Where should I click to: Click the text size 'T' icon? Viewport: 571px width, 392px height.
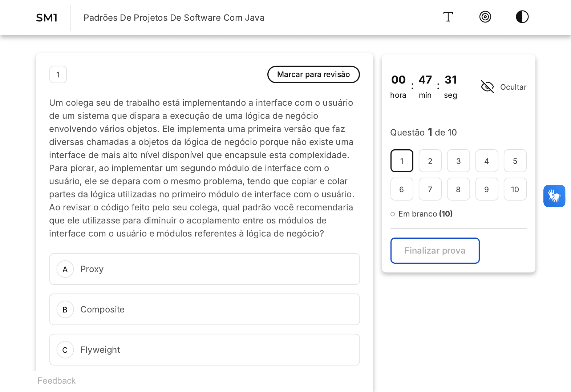click(x=448, y=17)
